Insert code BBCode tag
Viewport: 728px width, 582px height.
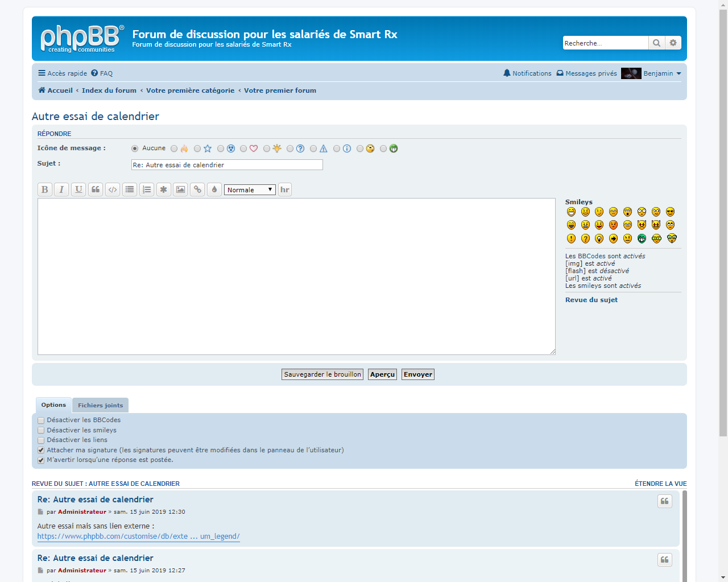113,189
